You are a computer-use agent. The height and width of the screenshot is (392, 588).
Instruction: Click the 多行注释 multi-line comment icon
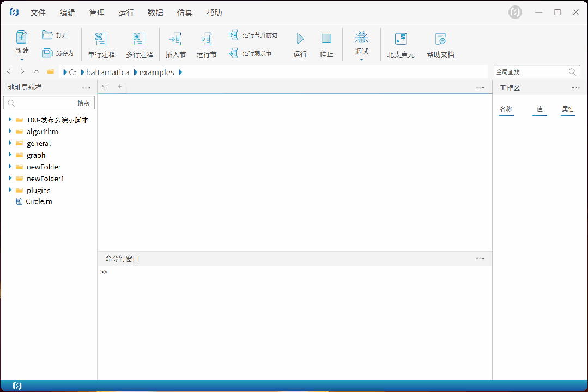coord(139,39)
